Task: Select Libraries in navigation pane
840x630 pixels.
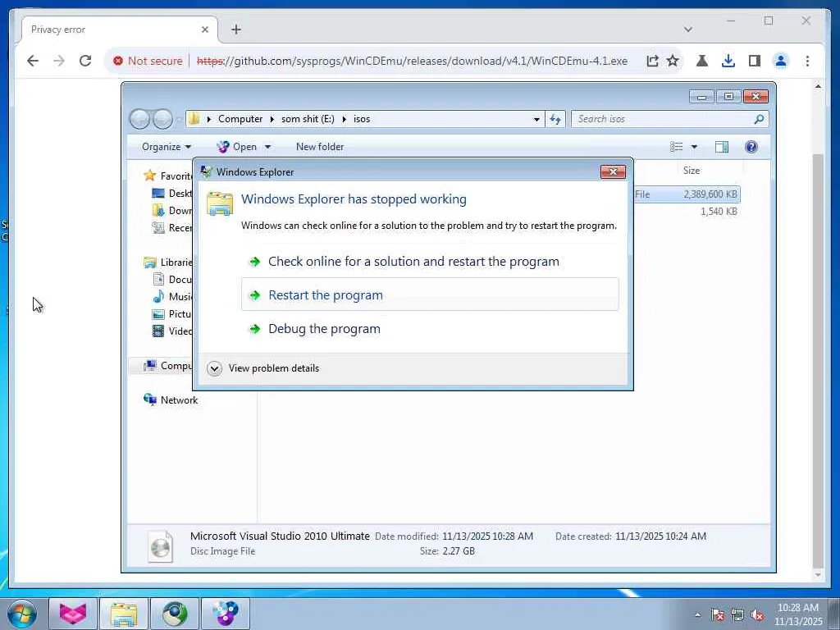Action: point(167,262)
